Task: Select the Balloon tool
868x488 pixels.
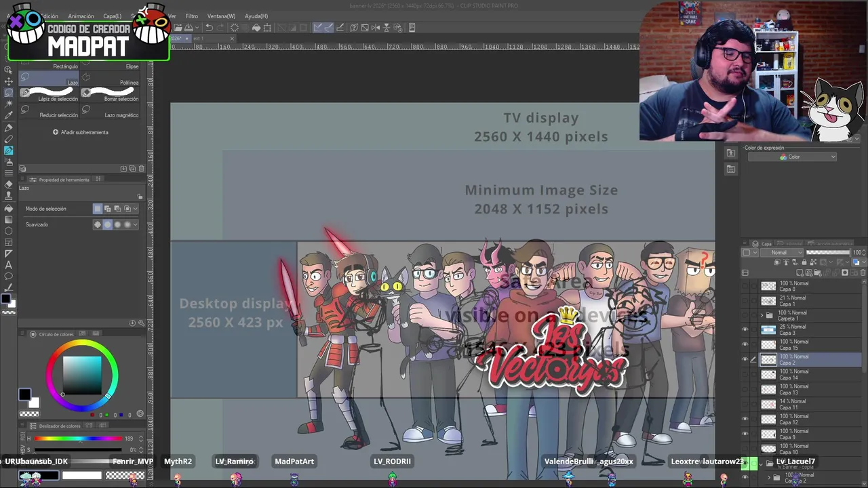Action: (x=9, y=277)
